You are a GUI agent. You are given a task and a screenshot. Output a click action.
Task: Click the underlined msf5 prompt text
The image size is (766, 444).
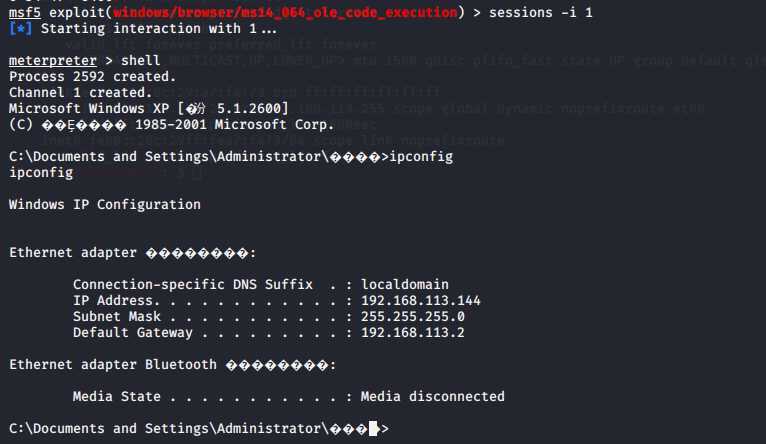[x=24, y=12]
